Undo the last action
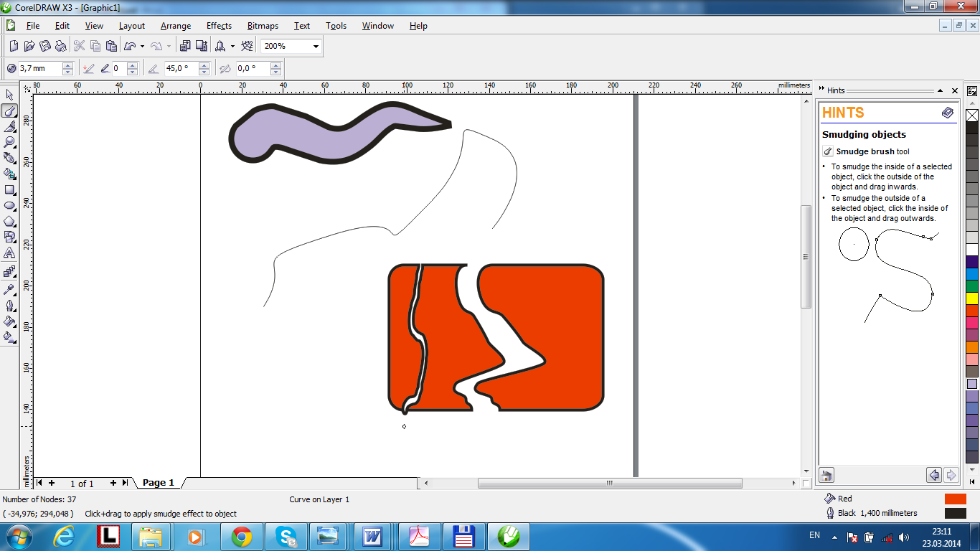The width and height of the screenshot is (980, 551). pyautogui.click(x=130, y=46)
